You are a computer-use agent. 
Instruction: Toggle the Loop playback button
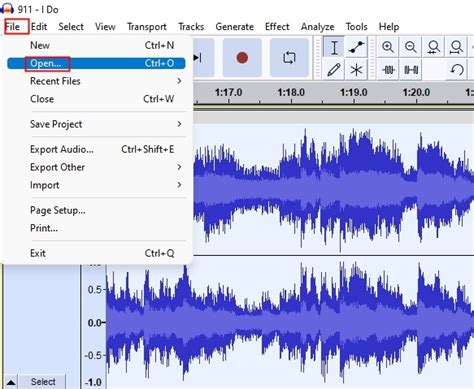tap(289, 58)
